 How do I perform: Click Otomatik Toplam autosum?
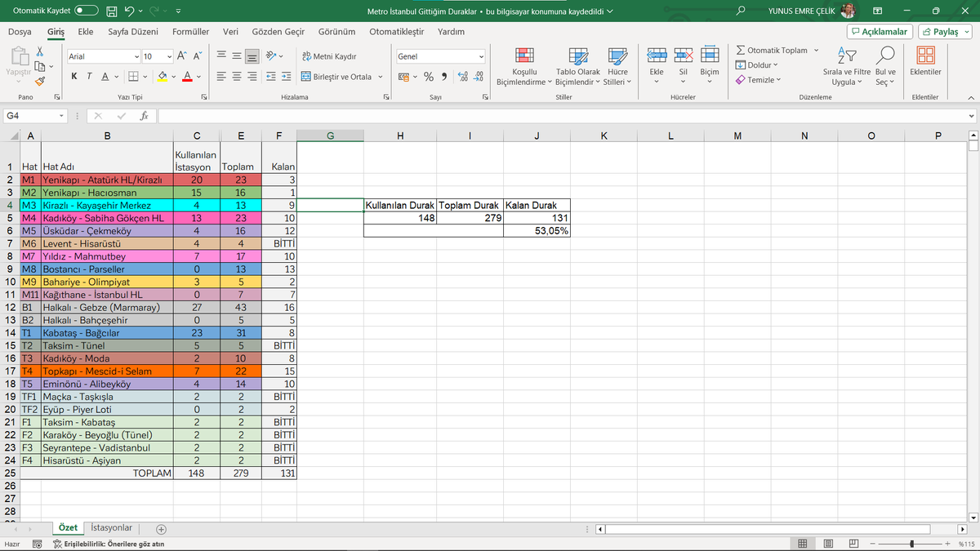[772, 51]
